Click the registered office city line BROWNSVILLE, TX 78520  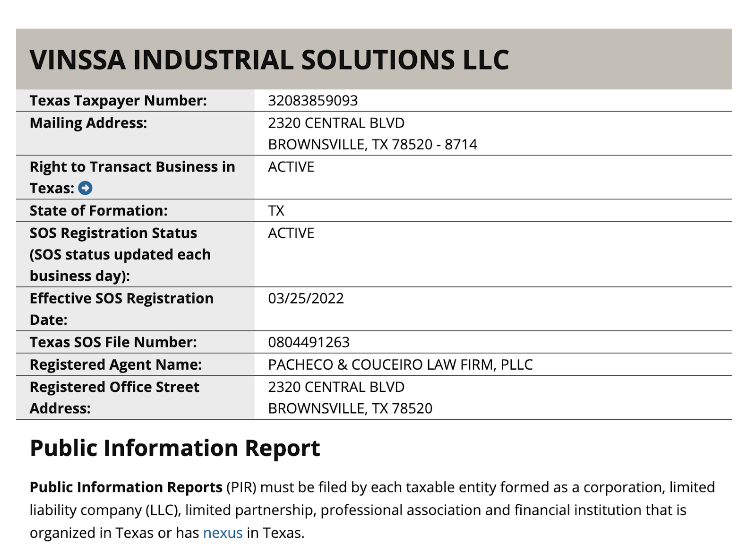point(350,408)
